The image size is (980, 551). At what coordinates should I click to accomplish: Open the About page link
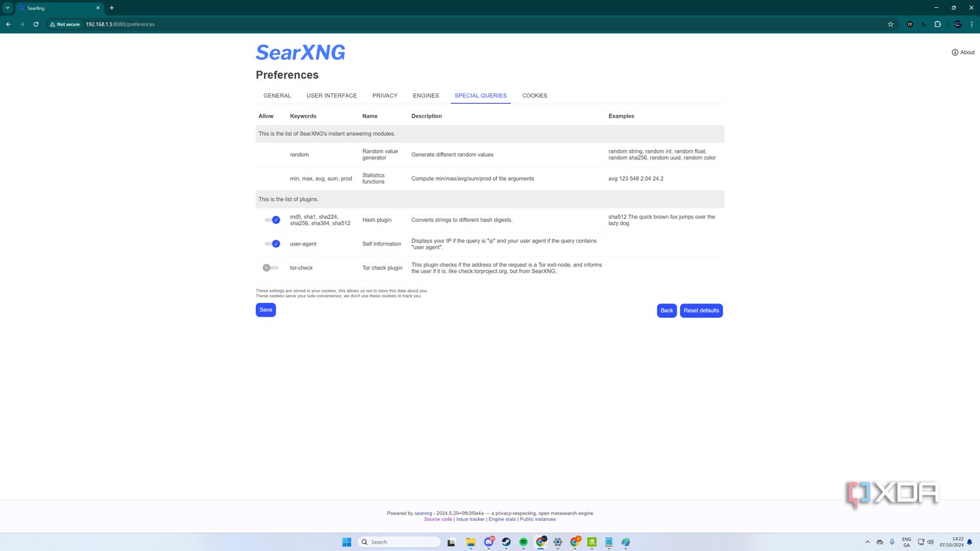[x=963, y=52]
